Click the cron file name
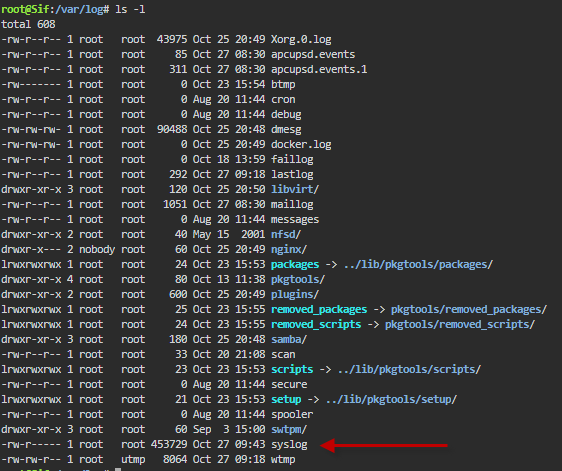Viewport: 562px width, 471px height. tap(283, 99)
